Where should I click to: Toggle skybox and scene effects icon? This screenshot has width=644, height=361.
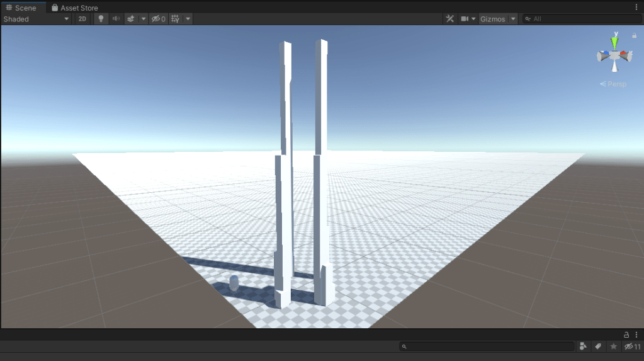(x=131, y=19)
